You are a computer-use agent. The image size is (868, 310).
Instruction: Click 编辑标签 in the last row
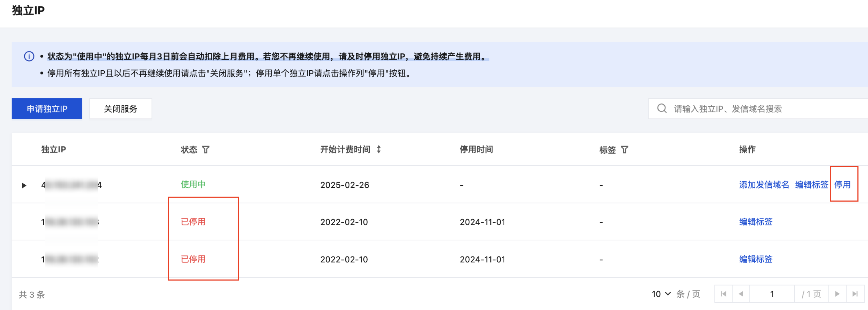pos(755,259)
